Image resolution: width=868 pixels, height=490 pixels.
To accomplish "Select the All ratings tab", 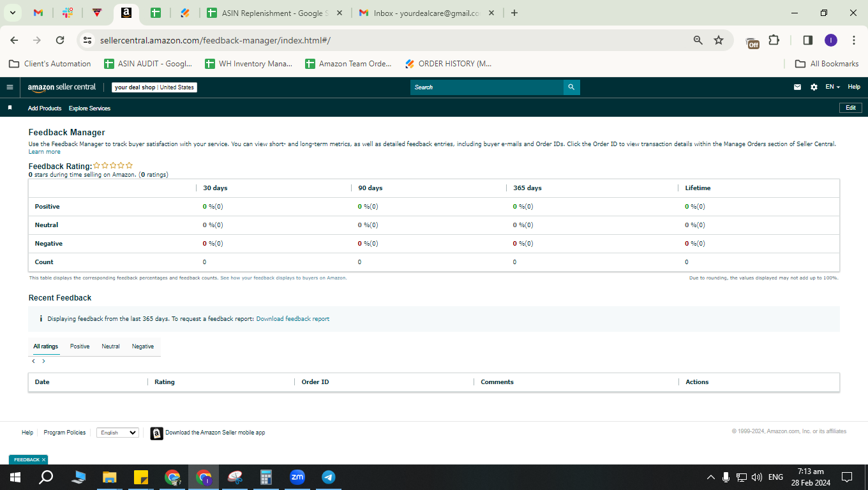I will click(46, 346).
